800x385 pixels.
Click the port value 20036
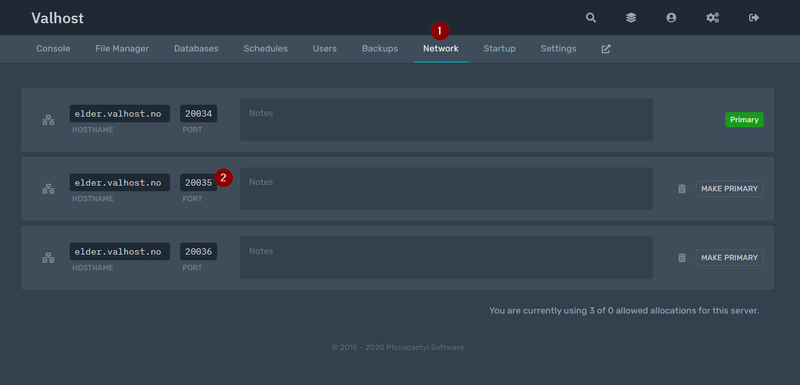(x=198, y=251)
